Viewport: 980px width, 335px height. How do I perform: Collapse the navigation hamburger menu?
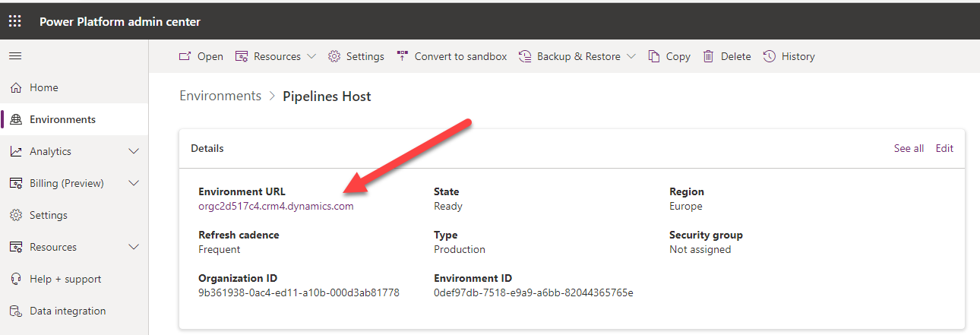pyautogui.click(x=15, y=56)
